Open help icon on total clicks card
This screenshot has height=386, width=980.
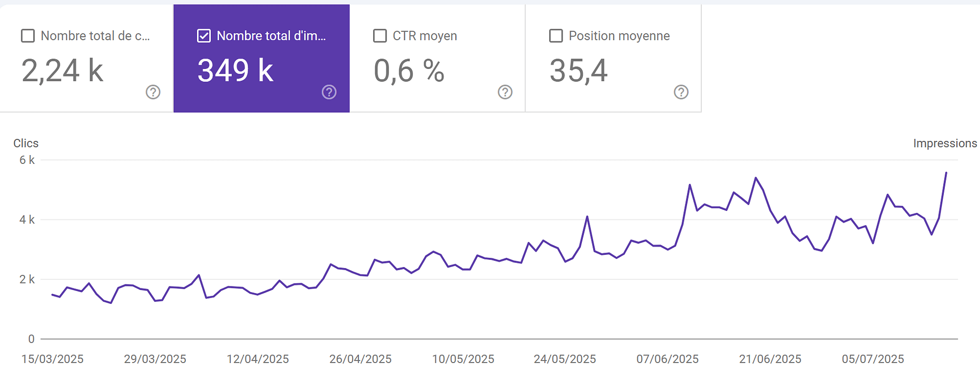(x=153, y=92)
